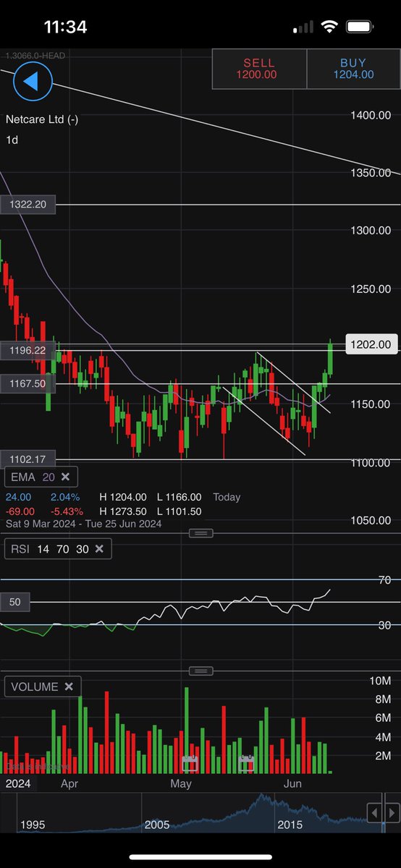401x868 pixels.
Task: Select the RSI 50 level label
Action: coord(16,602)
